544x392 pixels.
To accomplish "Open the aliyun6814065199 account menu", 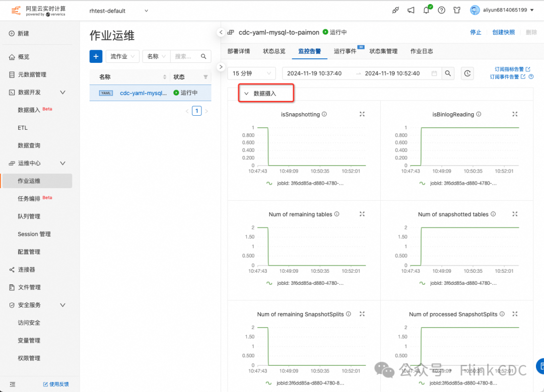I will [x=502, y=10].
